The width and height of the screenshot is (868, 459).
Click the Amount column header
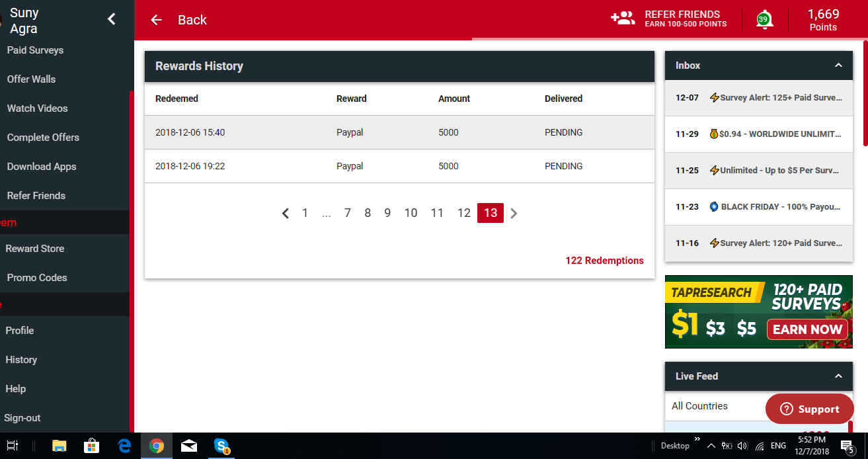click(454, 99)
